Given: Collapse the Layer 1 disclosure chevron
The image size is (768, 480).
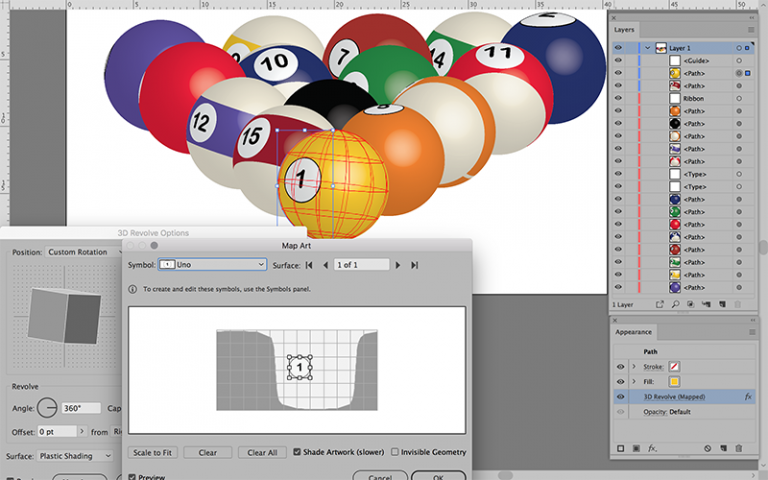Looking at the screenshot, I should pos(648,48).
